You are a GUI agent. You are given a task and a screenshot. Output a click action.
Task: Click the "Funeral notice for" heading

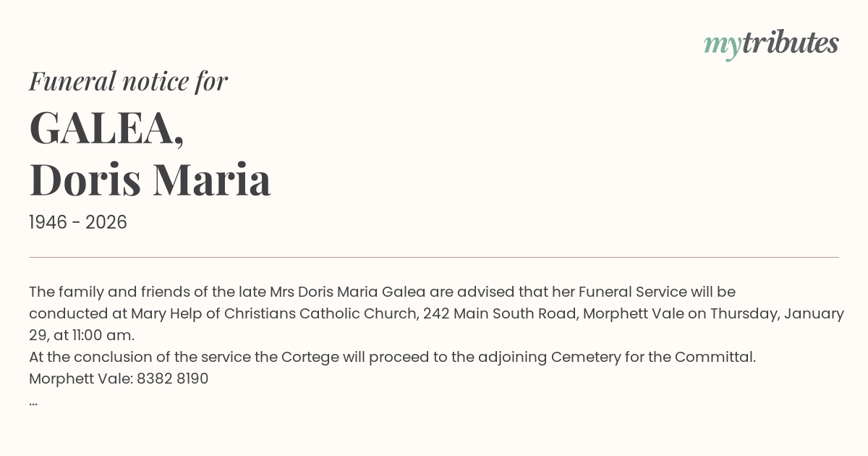tap(128, 81)
